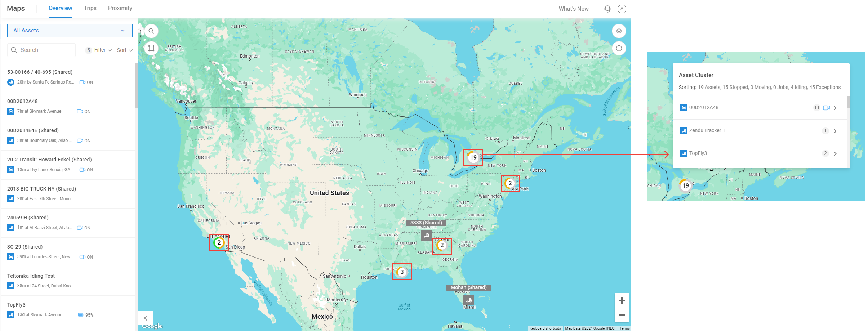868x331 pixels.
Task: Click the camera icon for 00D2012A48 in sidebar
Action: coord(80,112)
